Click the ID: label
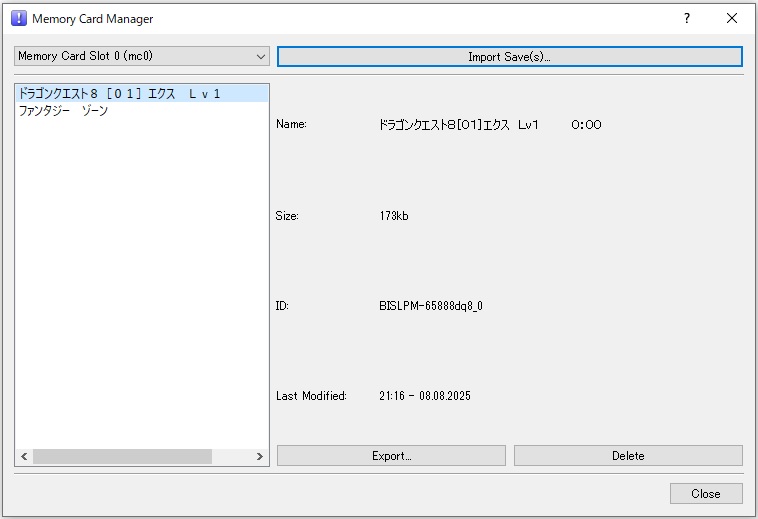758x519 pixels. [x=282, y=306]
